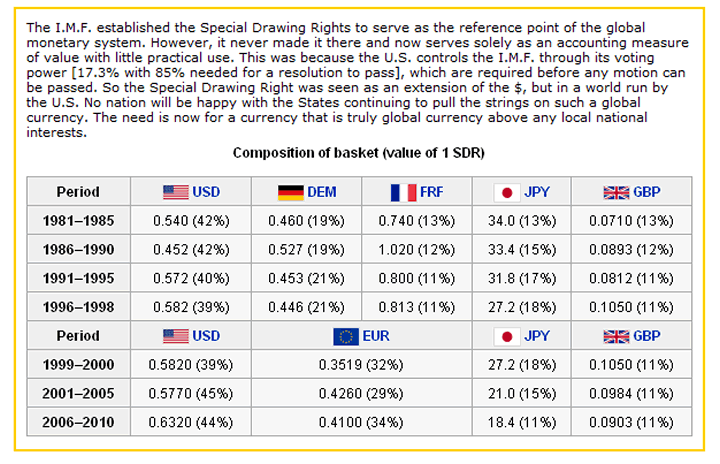Click the German flag icon beside DEM
This screenshot has height=464, width=720.
coord(291,192)
